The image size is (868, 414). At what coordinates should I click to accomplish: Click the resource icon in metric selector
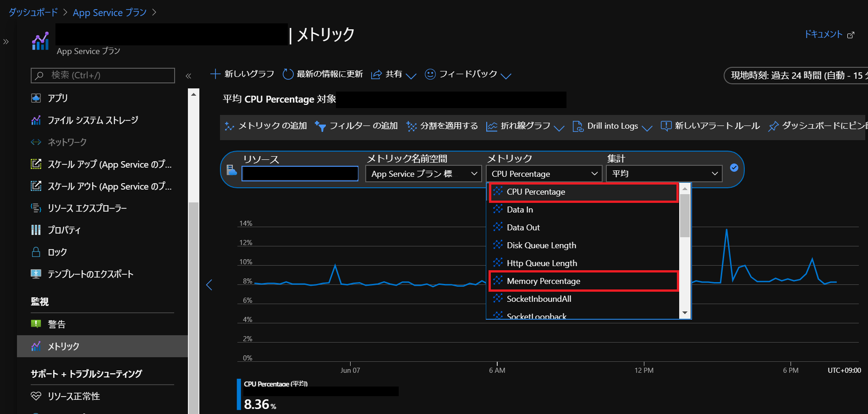click(231, 170)
